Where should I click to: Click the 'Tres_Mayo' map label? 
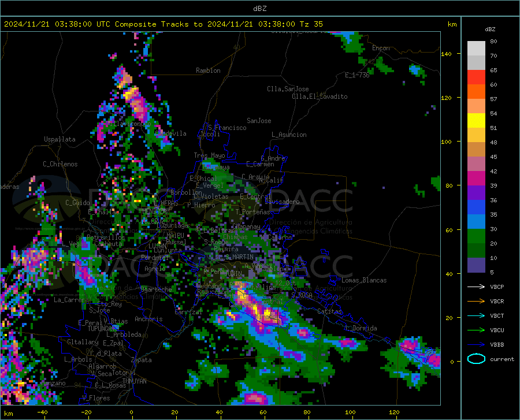coord(209,155)
